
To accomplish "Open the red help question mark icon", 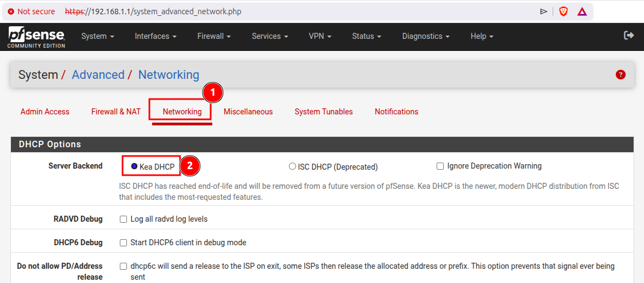I will 620,75.
